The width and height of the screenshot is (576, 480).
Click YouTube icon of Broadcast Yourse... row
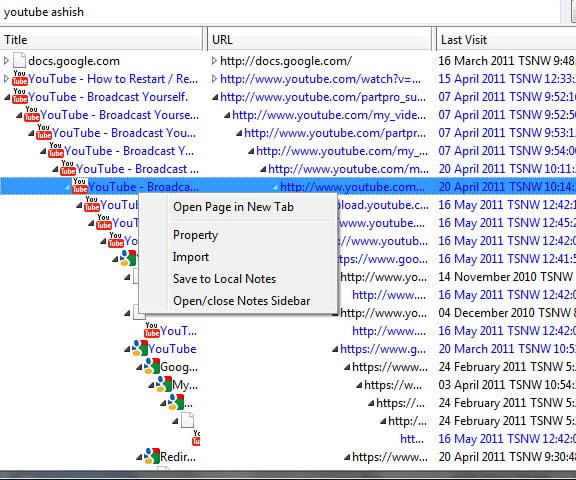[32, 114]
